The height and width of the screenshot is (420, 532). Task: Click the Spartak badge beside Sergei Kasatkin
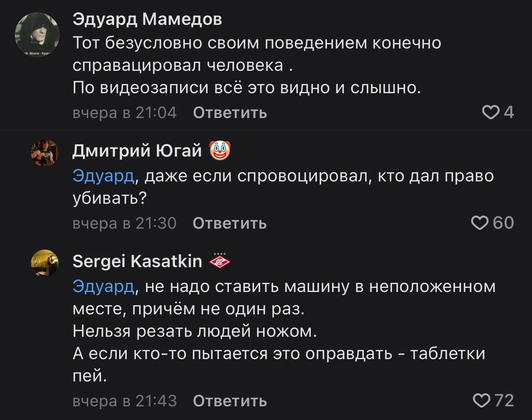(219, 261)
